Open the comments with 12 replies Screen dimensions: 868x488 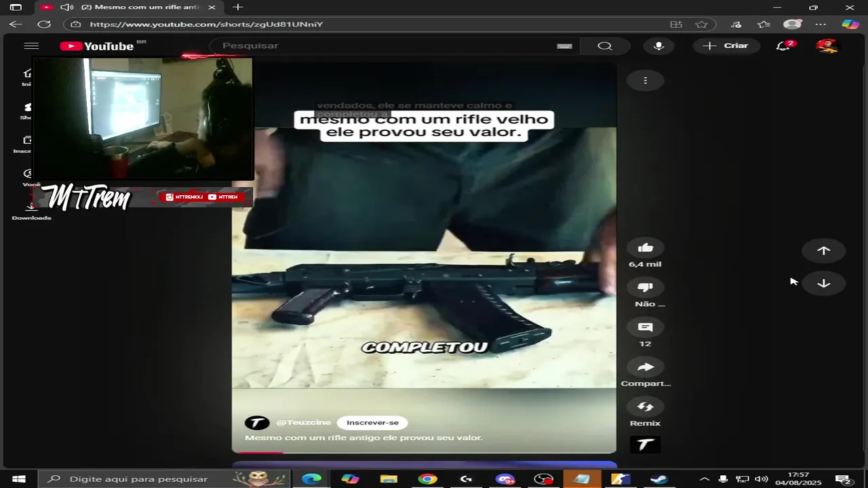pos(645,327)
